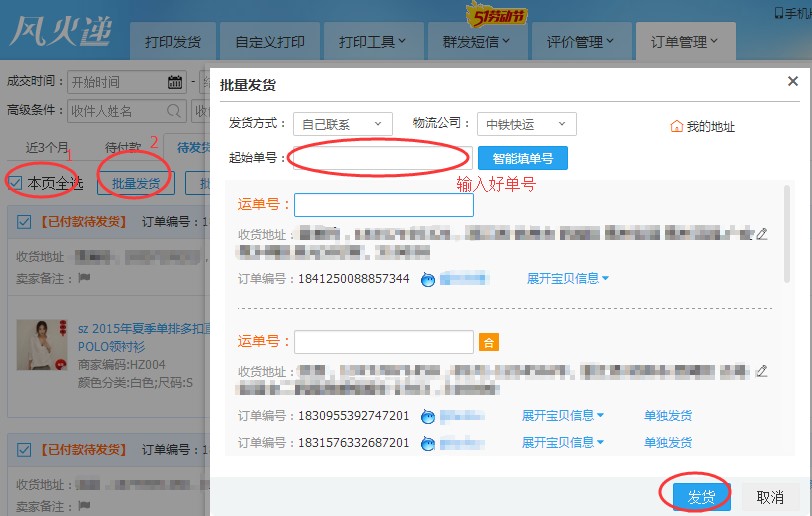The image size is (812, 516).
Task: Click the 起始单号 input field
Action: (x=383, y=158)
